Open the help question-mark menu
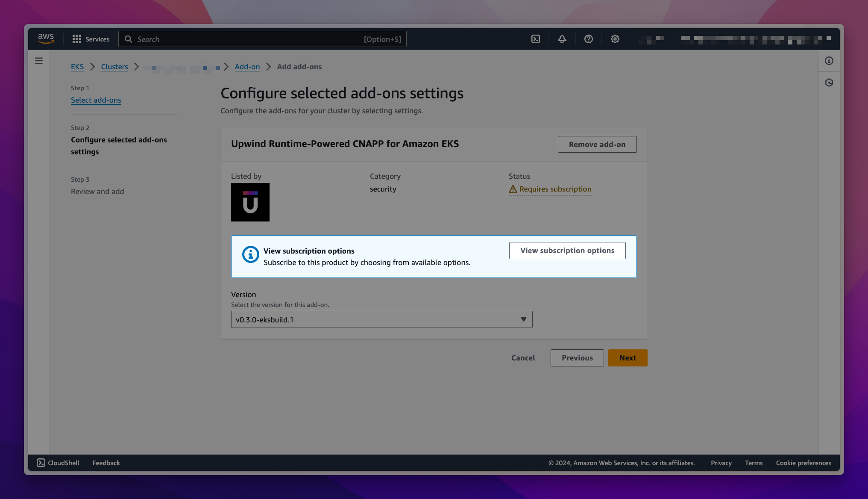Screen dimensions: 868x499 pyautogui.click(x=588, y=39)
